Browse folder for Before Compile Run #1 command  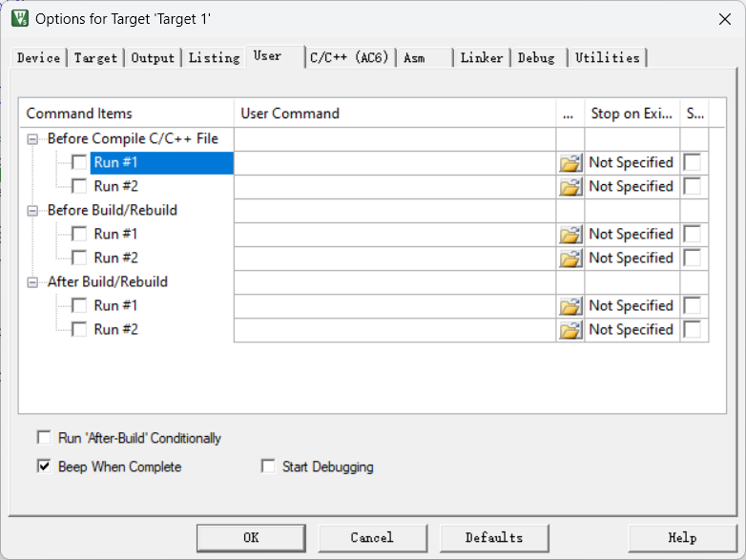click(570, 163)
